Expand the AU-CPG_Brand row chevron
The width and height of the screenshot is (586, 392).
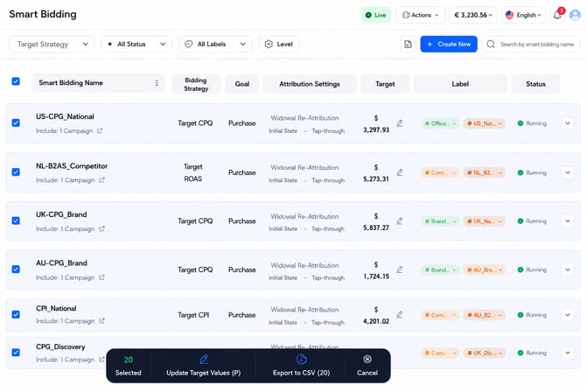click(568, 269)
